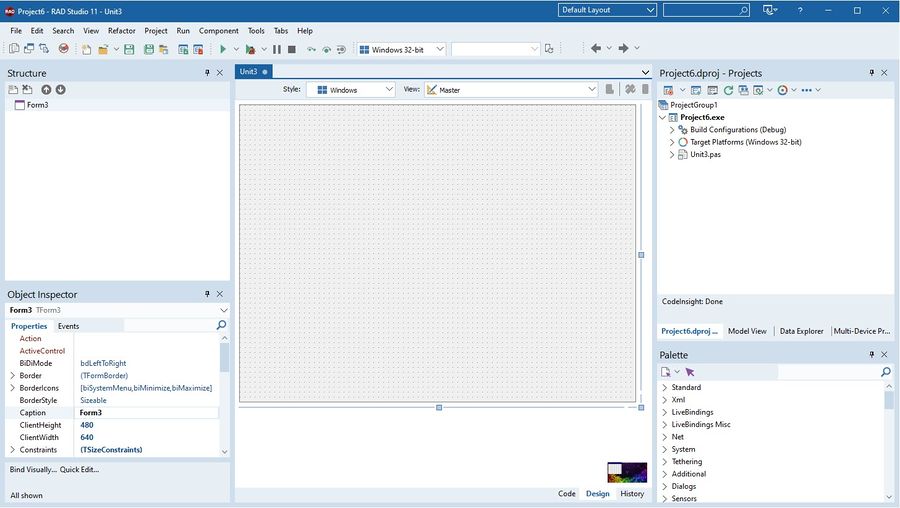Open the Component menu
The width and height of the screenshot is (900, 508).
click(219, 30)
